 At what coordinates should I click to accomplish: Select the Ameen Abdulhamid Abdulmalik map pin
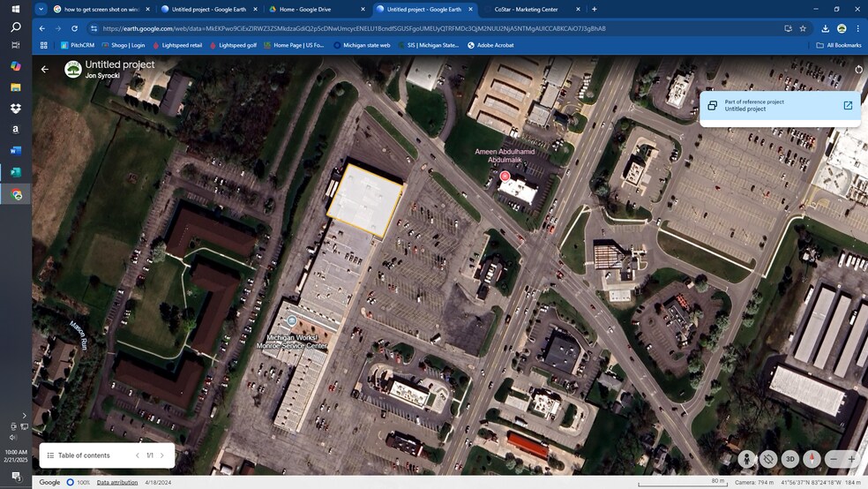(x=505, y=177)
